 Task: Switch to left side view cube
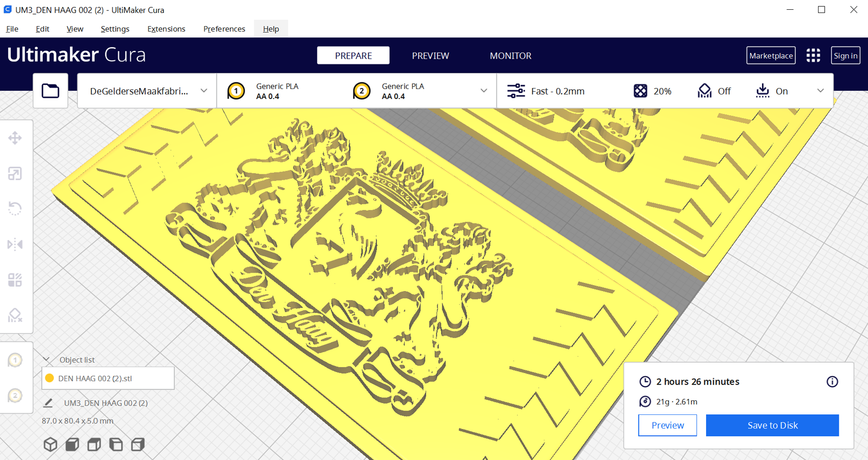116,444
